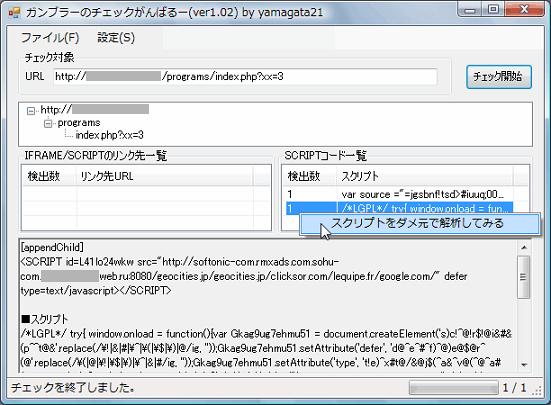Click the IFRAME/SCRIPTのリンク先一覧 label
This screenshot has width=551, height=405.
tap(96, 155)
